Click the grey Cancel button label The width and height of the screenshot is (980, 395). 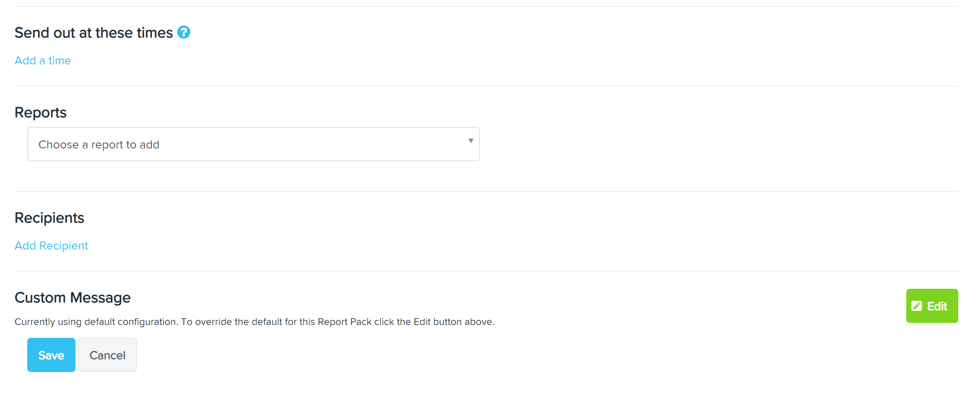click(107, 355)
